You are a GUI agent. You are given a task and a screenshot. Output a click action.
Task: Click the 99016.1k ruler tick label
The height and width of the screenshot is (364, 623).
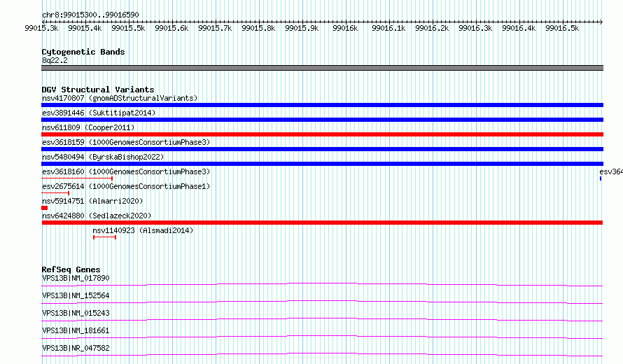(388, 28)
